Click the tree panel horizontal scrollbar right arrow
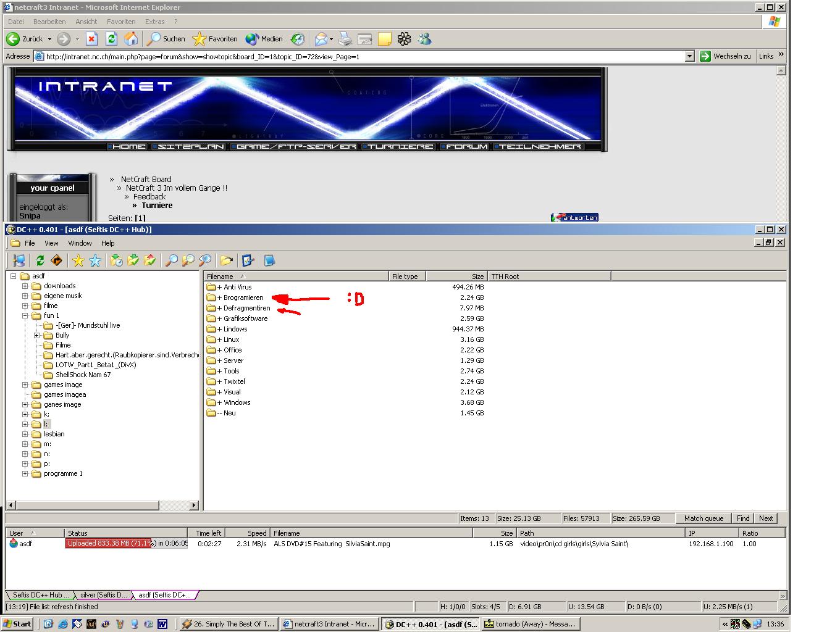 [193, 505]
